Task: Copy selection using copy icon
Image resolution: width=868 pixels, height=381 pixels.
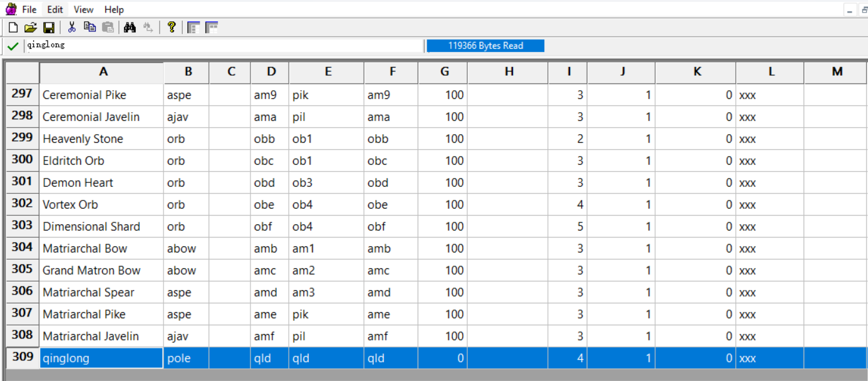Action: [x=90, y=28]
